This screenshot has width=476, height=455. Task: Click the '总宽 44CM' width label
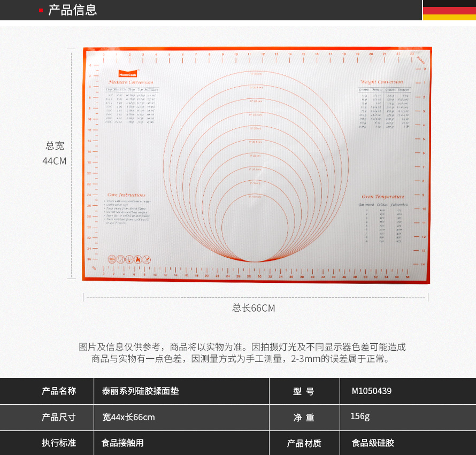click(x=55, y=153)
